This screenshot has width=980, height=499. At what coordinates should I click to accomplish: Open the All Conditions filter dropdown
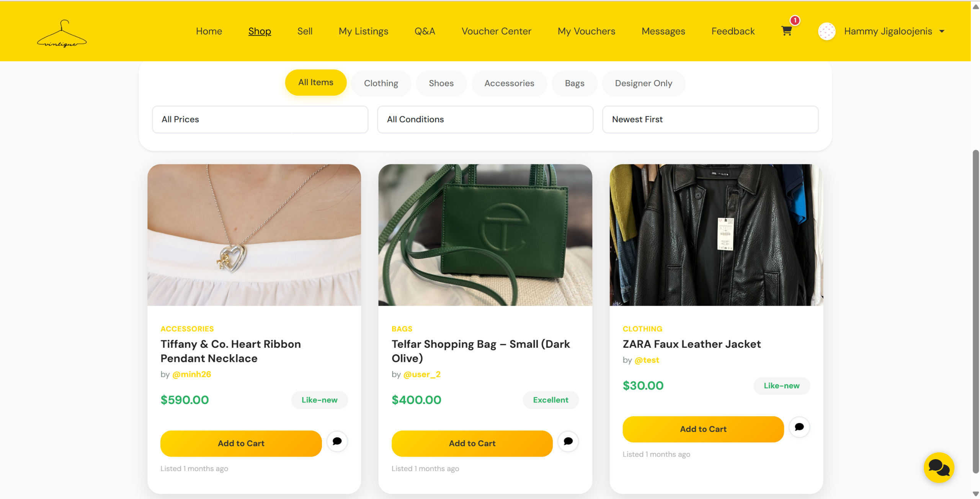(485, 119)
